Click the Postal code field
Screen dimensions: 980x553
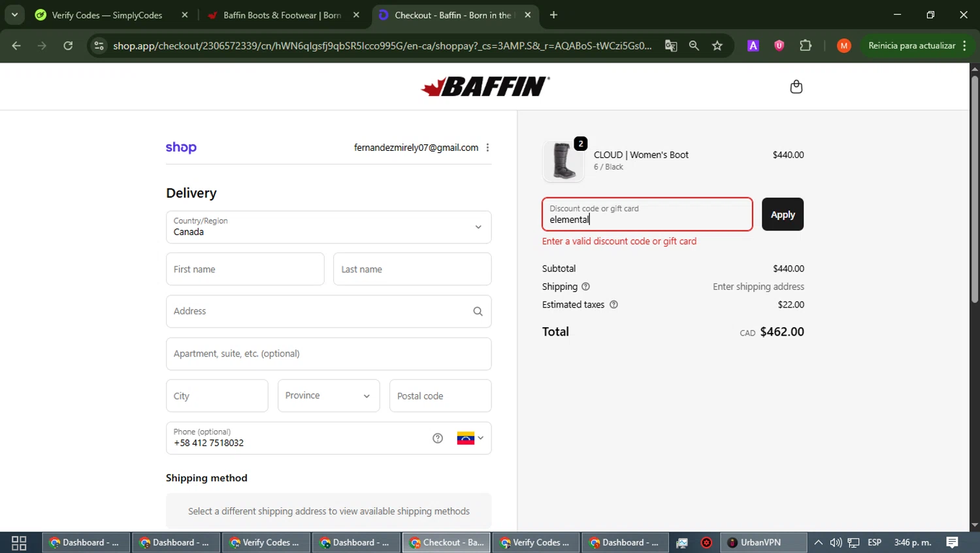coord(440,396)
